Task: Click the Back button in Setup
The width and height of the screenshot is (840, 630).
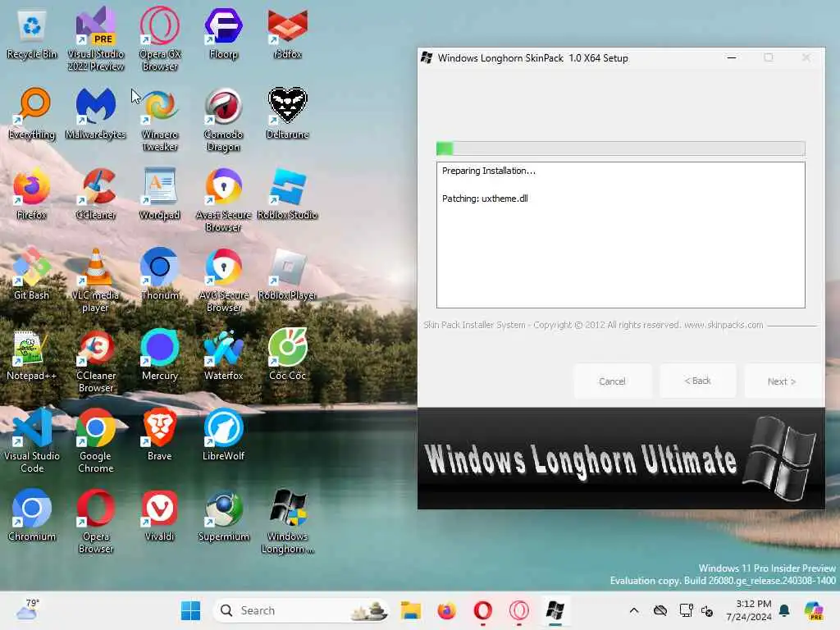Action: (697, 381)
